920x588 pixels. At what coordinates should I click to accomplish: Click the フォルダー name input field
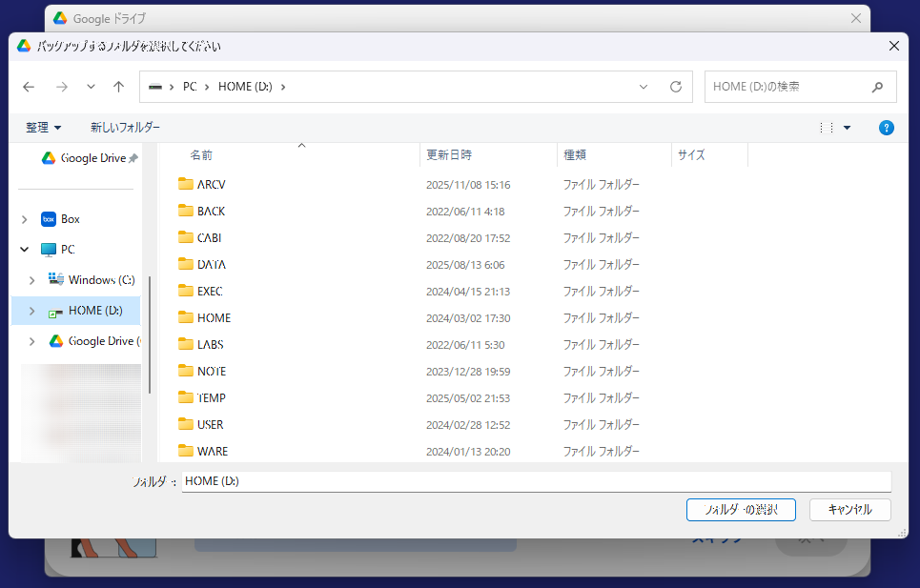point(535,481)
